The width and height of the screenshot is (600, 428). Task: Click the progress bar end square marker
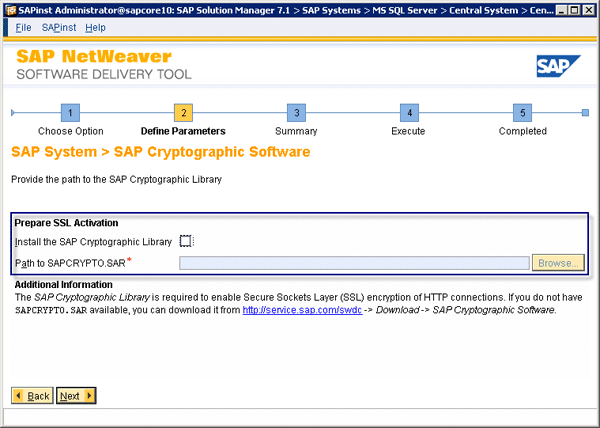point(585,113)
